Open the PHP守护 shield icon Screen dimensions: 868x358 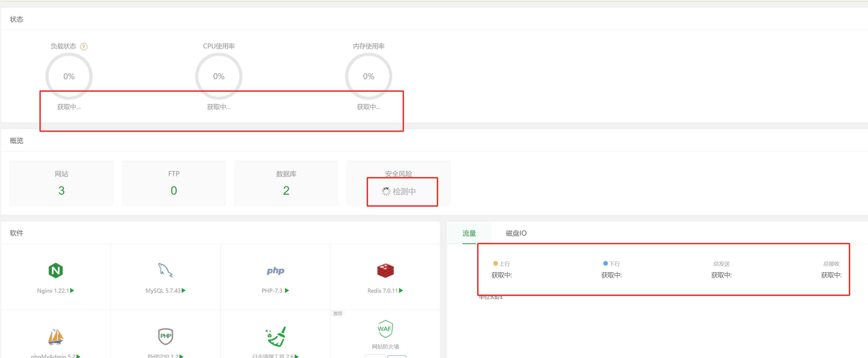(x=165, y=336)
